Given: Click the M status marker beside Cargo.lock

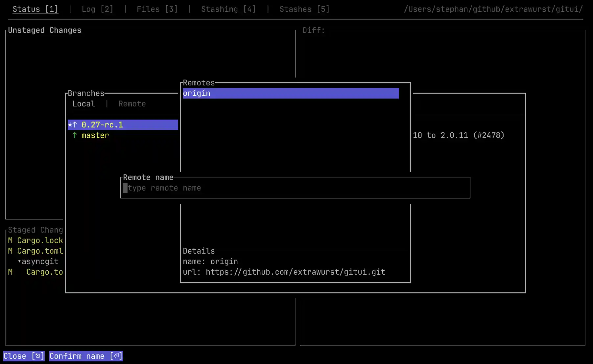Looking at the screenshot, I should 11,240.
